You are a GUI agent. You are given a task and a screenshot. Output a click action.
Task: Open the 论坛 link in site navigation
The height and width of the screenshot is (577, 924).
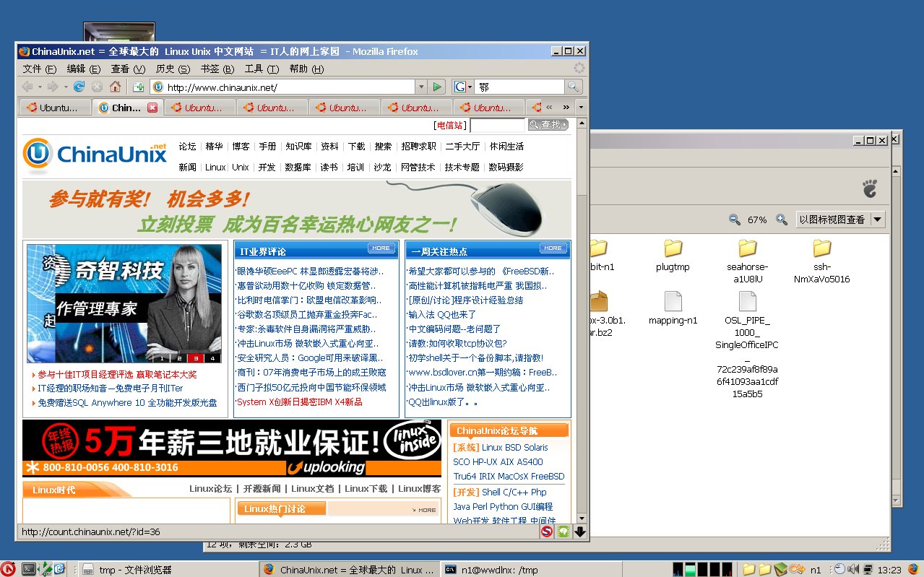(x=188, y=147)
